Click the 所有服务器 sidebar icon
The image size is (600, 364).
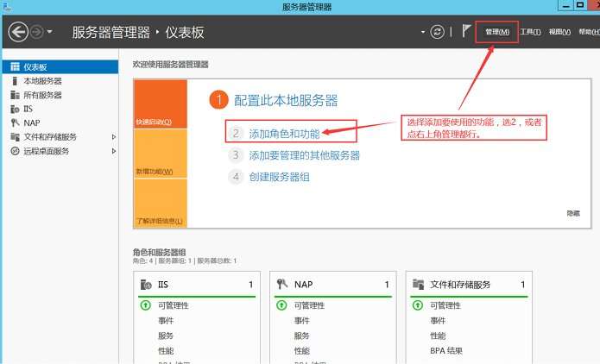click(x=15, y=95)
